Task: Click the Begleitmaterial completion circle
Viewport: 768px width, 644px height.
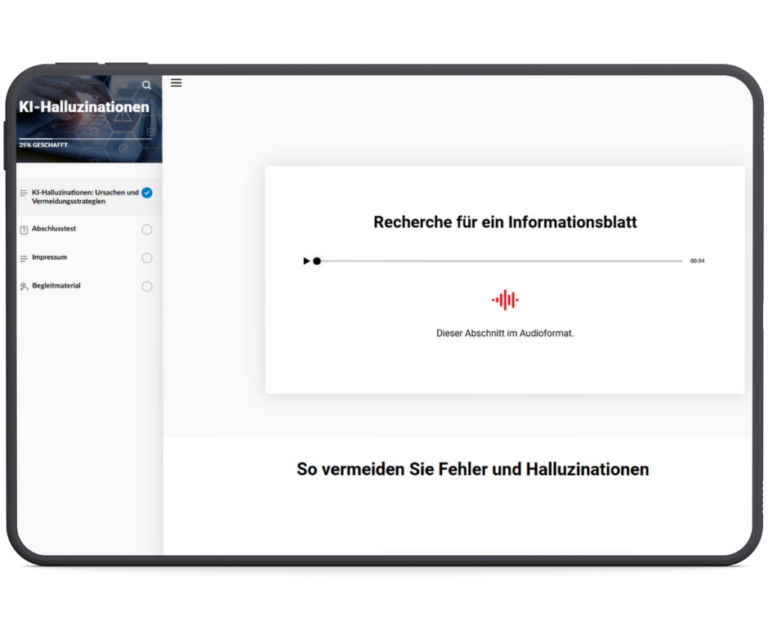Action: (147, 286)
